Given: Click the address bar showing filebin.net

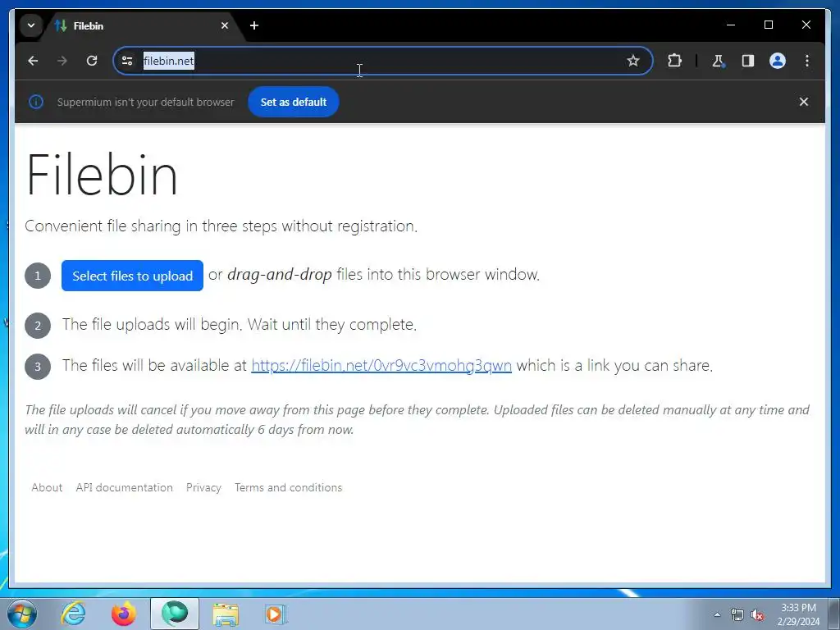Looking at the screenshot, I should point(383,61).
